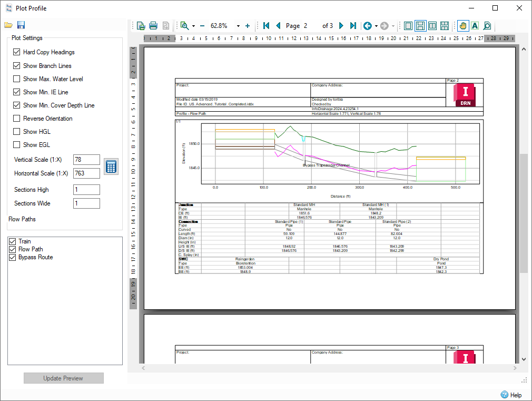Image resolution: width=532 pixels, height=401 pixels.
Task: Click the save disk icon
Action: pos(21,25)
